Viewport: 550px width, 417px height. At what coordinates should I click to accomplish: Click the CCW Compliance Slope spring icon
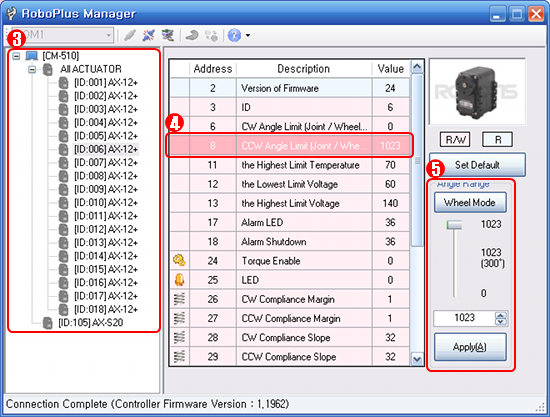coord(179,357)
